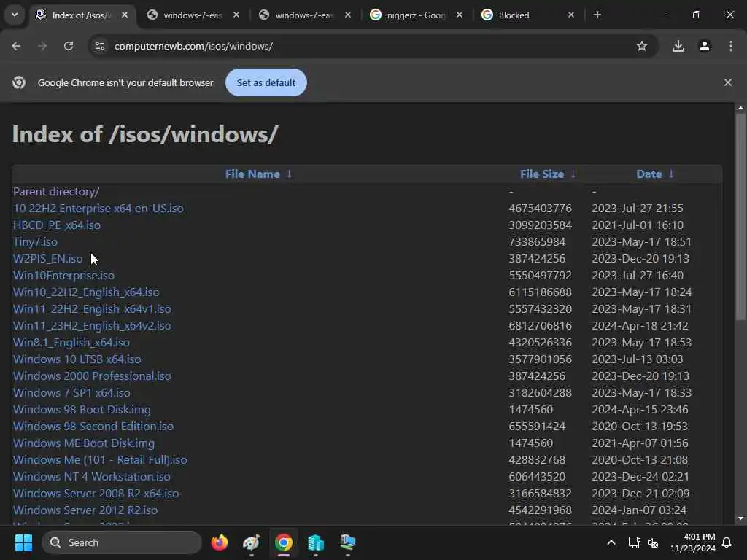The height and width of the screenshot is (560, 747).
Task: View site information icon in address bar
Action: 99,46
